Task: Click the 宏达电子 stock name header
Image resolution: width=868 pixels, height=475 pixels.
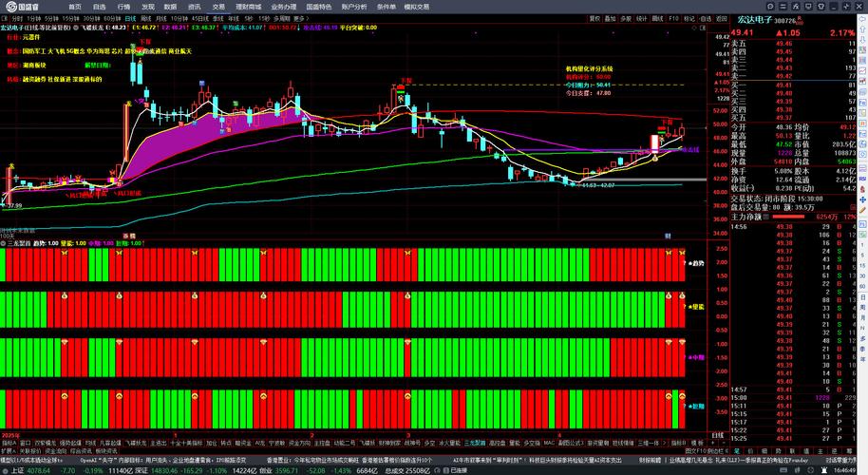Action: point(754,19)
